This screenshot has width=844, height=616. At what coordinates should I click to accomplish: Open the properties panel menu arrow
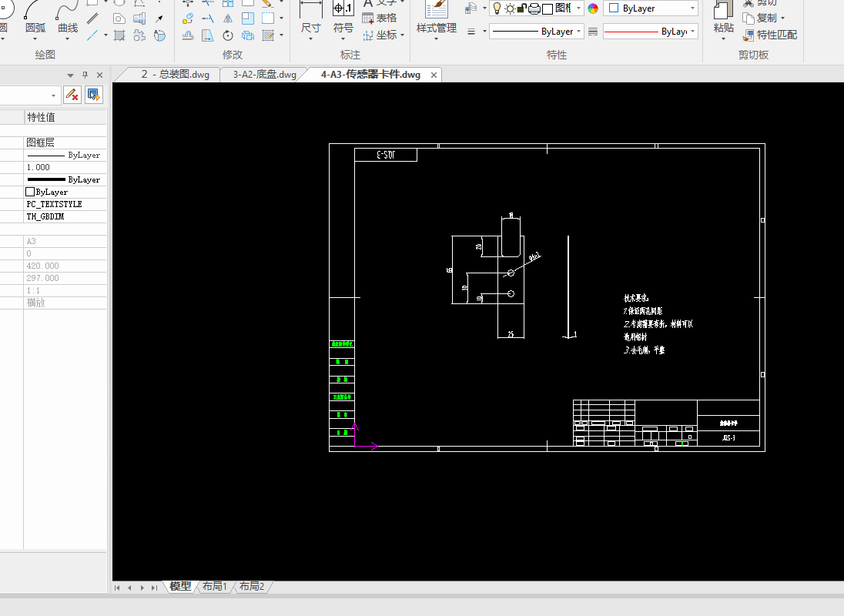click(70, 75)
